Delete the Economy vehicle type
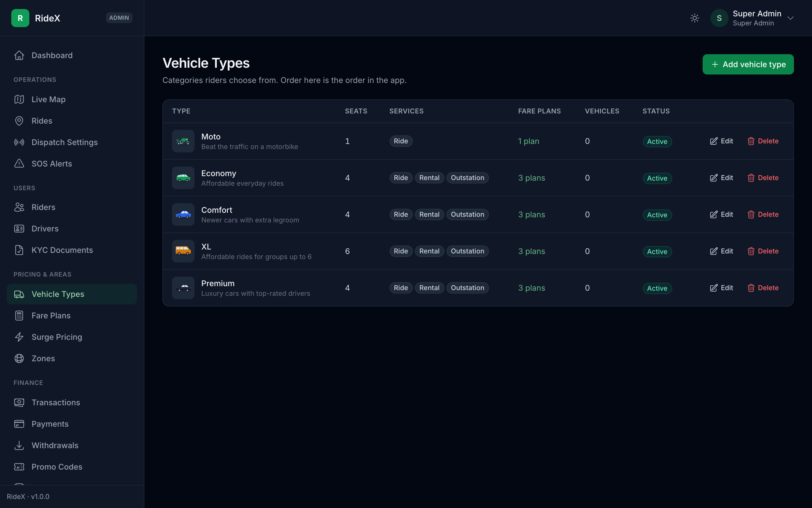The height and width of the screenshot is (508, 812). click(763, 178)
